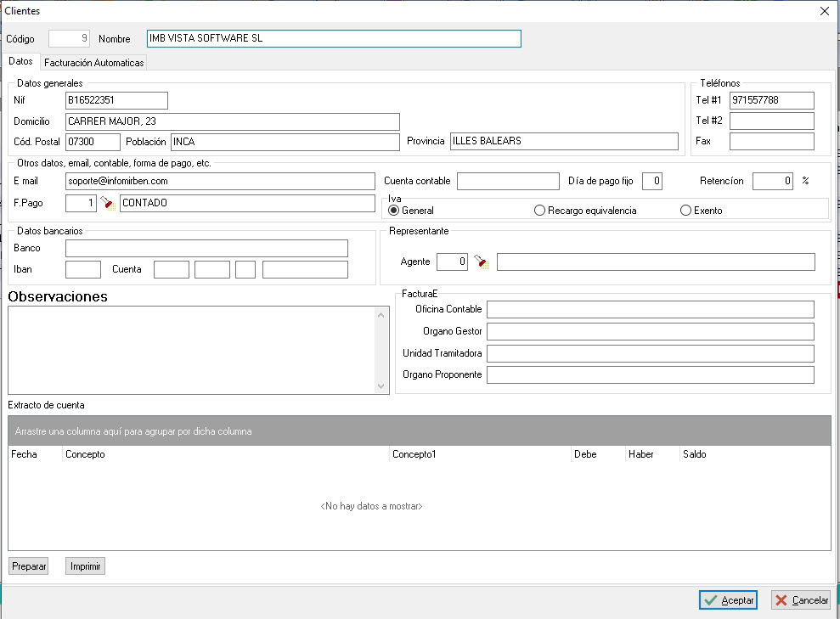The height and width of the screenshot is (619, 840).
Task: Sort by Debe column header
Action: click(598, 454)
